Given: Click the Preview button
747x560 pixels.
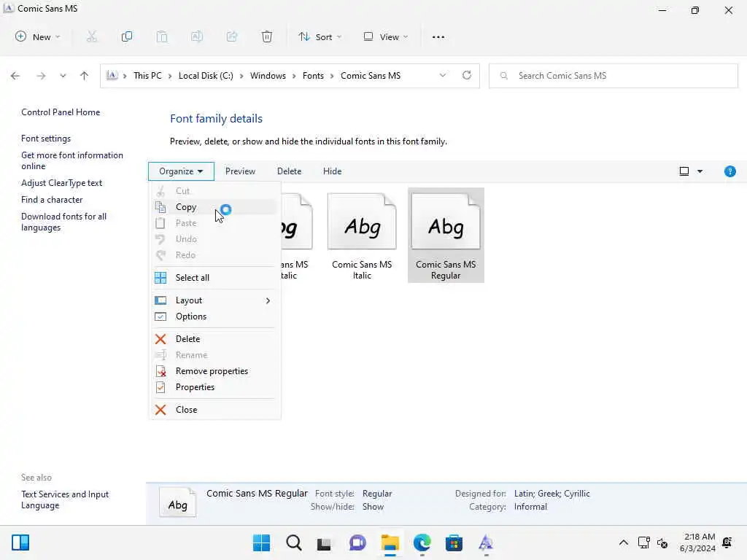Looking at the screenshot, I should point(240,171).
